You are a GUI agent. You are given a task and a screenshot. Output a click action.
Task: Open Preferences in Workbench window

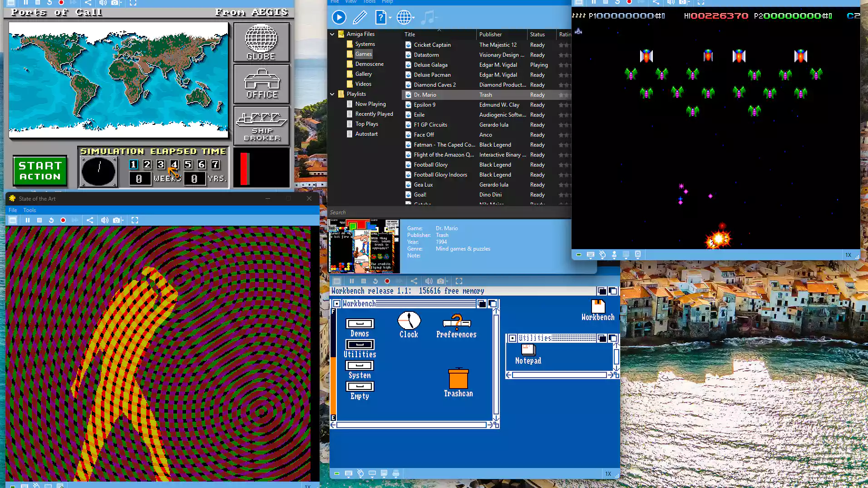pyautogui.click(x=456, y=326)
